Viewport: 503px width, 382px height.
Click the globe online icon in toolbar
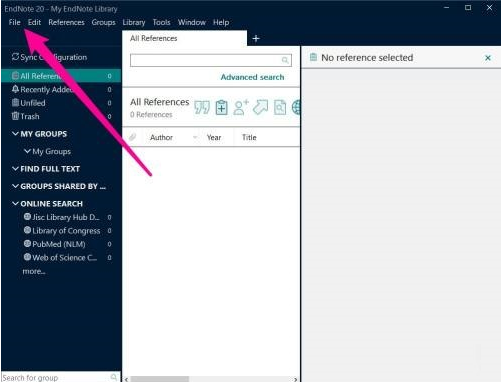[x=296, y=107]
